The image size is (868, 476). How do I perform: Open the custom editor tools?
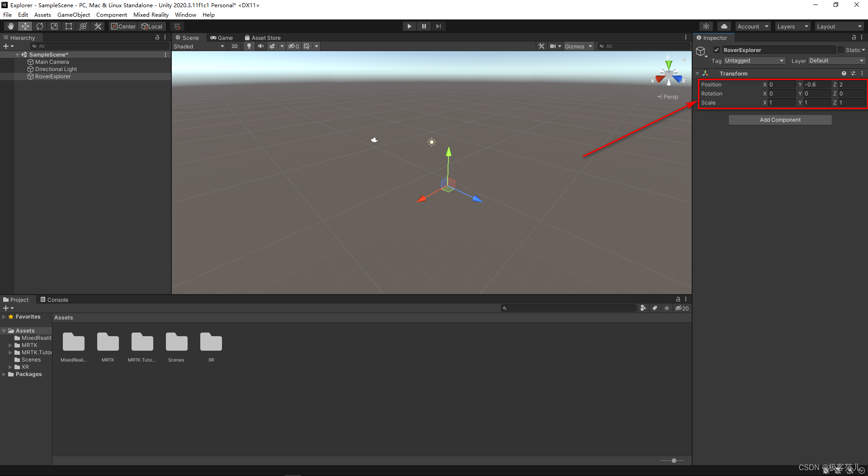[x=98, y=26]
